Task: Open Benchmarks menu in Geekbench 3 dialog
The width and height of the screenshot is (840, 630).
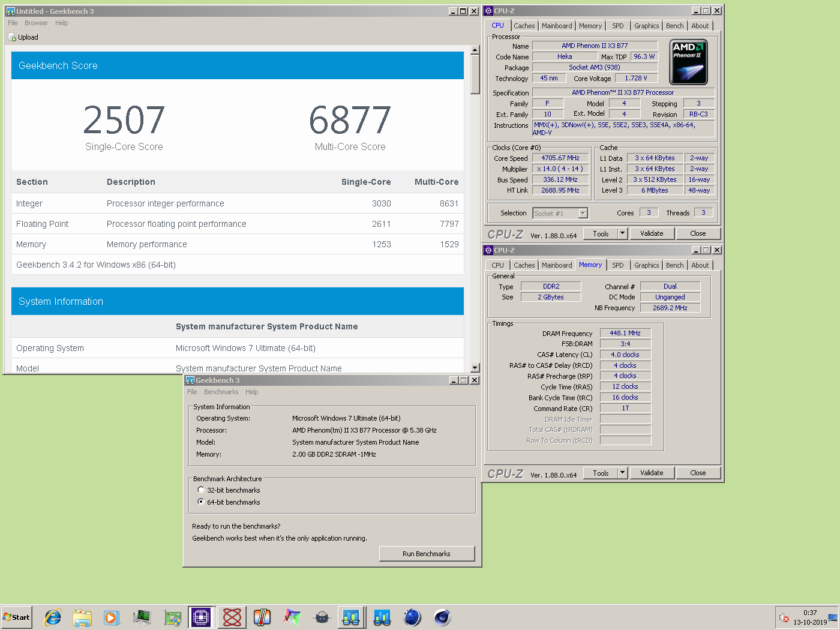Action: (x=221, y=392)
